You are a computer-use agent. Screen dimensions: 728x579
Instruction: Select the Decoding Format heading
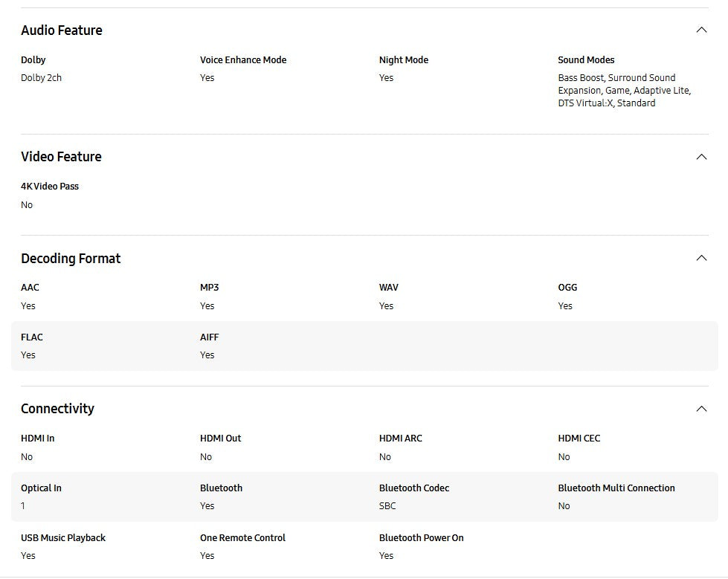pos(71,259)
